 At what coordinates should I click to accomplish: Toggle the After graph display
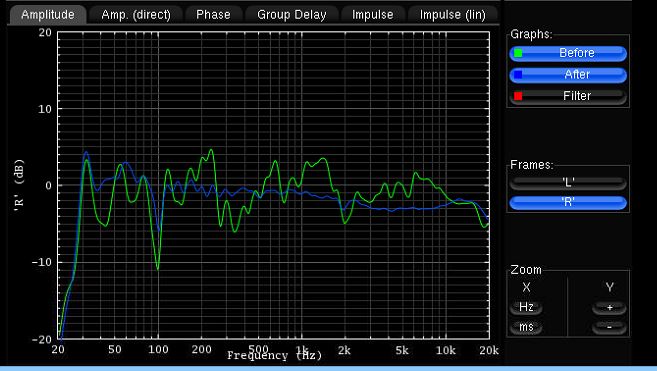[568, 75]
